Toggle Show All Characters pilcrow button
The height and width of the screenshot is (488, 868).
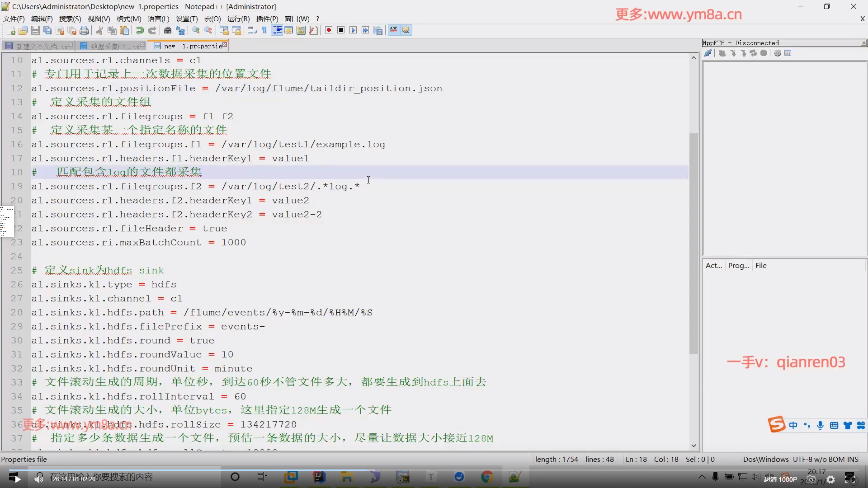[x=264, y=30]
